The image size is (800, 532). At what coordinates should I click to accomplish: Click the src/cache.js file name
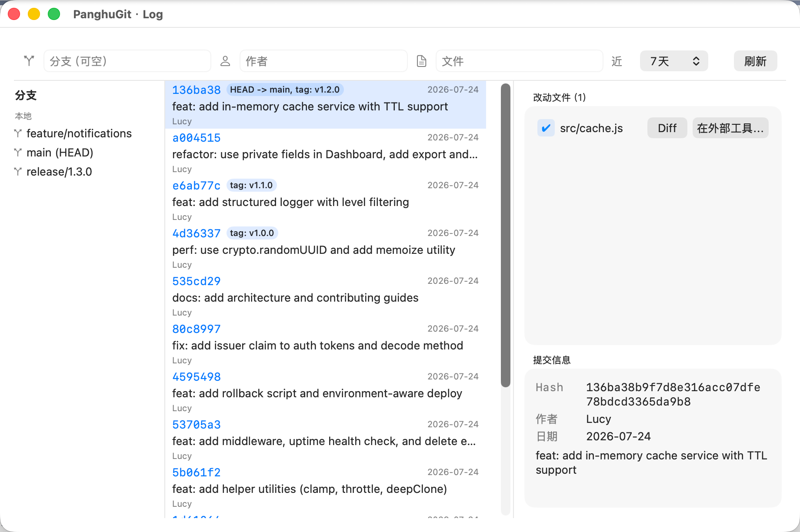(x=591, y=128)
